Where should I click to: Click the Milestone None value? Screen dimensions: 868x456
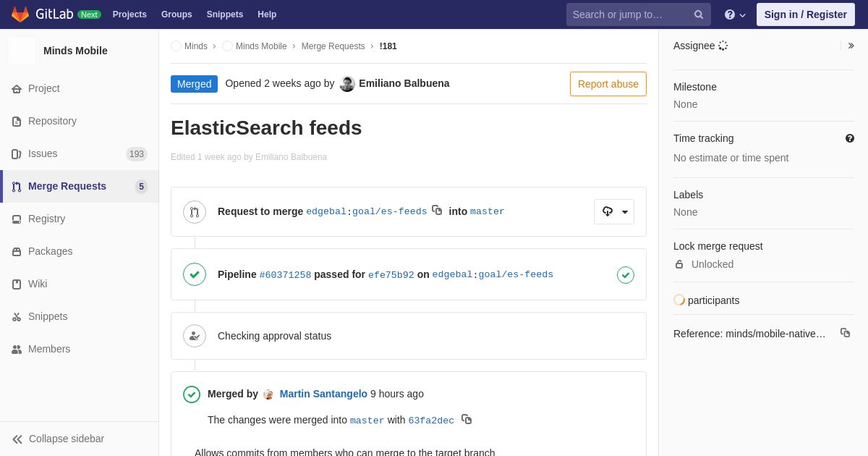tap(685, 104)
